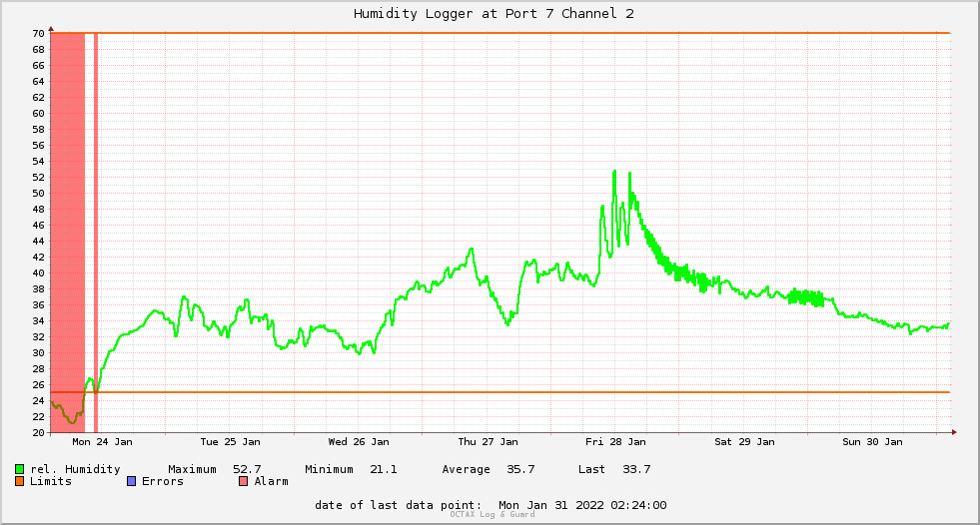Click the 'Sat 29 Jan' x-axis label
980x525 pixels.
click(x=744, y=441)
